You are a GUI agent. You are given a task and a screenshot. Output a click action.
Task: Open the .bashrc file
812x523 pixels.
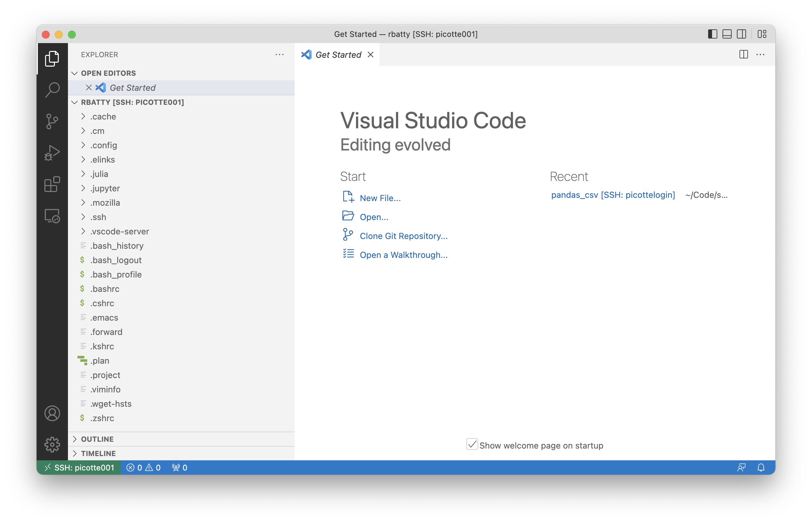tap(181, 289)
